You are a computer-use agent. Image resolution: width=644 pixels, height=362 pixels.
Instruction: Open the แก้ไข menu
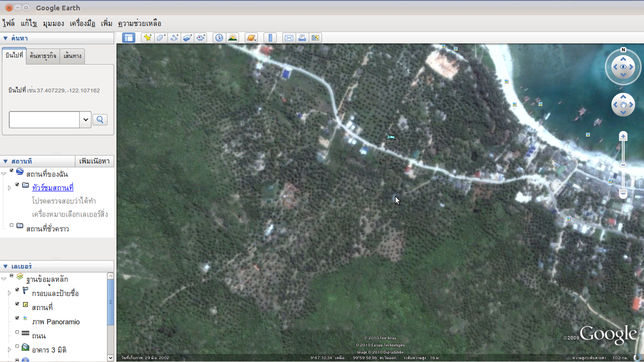pos(29,23)
